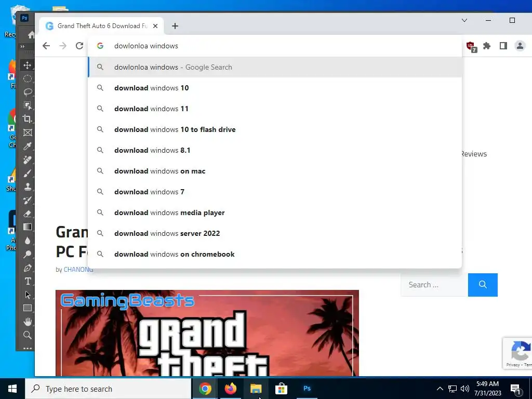Select the History Brush tool
Viewport: 532px width, 399px height.
point(28,200)
